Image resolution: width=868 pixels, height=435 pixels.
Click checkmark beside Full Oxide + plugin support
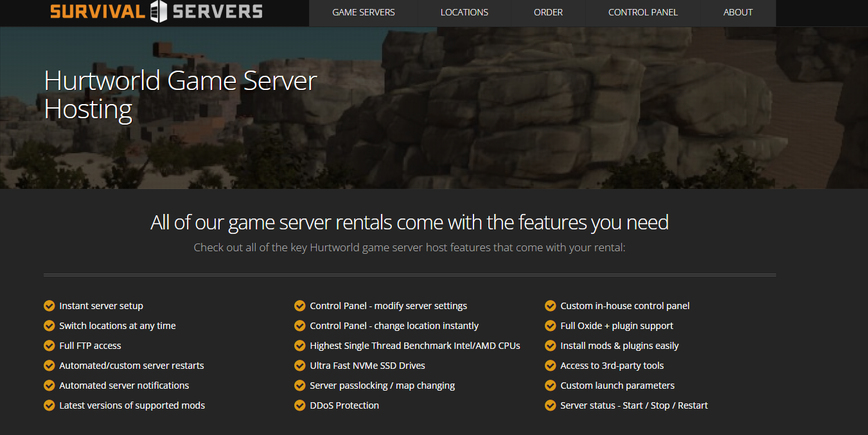point(550,326)
